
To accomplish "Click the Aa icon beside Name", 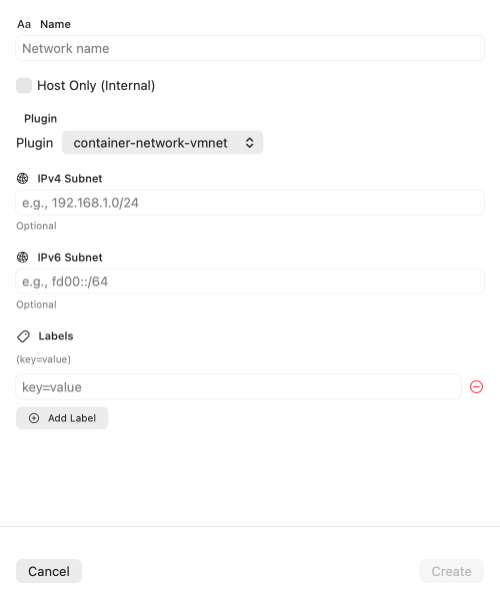I will point(24,24).
